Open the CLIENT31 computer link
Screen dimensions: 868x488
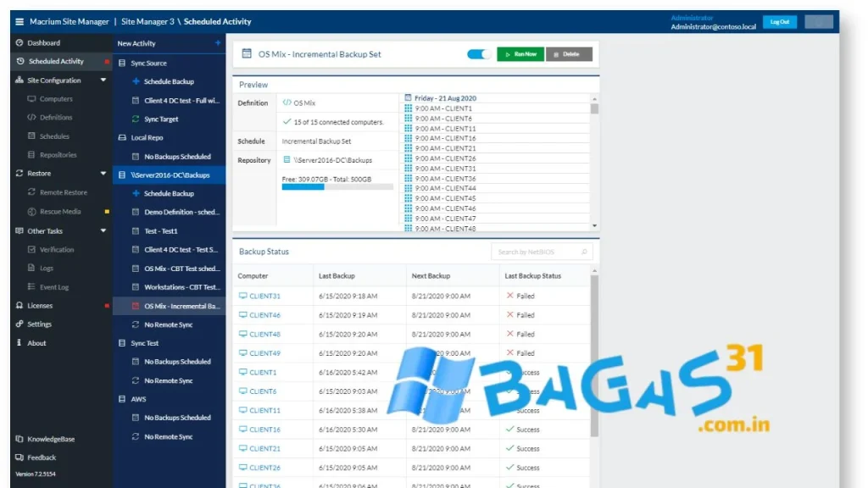(x=264, y=297)
